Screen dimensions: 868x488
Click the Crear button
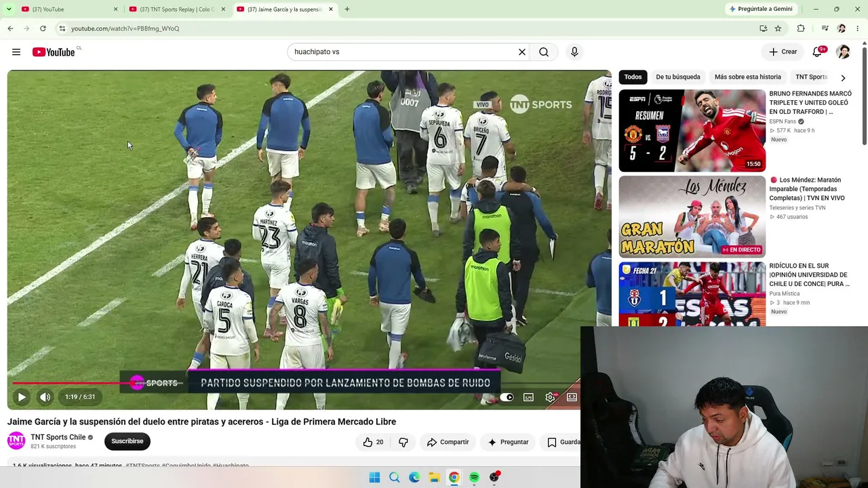click(783, 52)
